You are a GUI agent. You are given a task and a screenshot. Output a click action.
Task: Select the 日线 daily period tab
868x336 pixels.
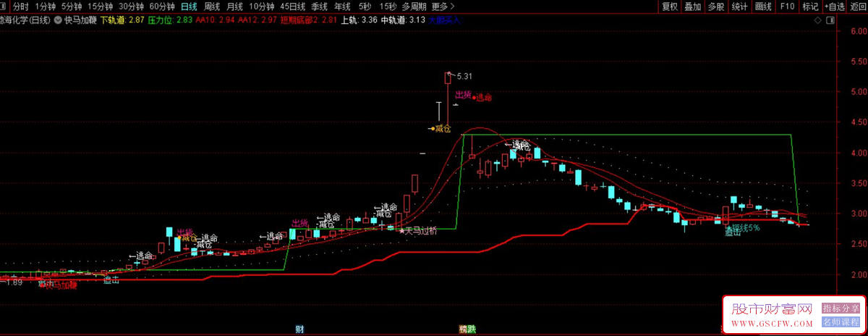[x=189, y=7]
